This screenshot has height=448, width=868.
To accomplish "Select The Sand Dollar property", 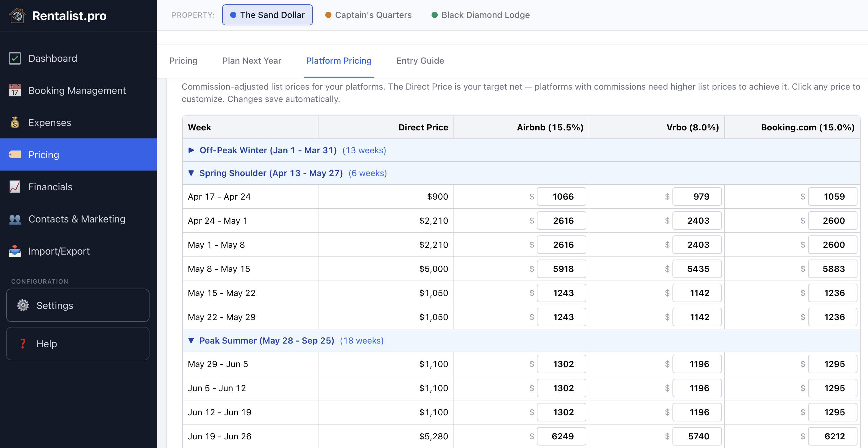I will [267, 15].
